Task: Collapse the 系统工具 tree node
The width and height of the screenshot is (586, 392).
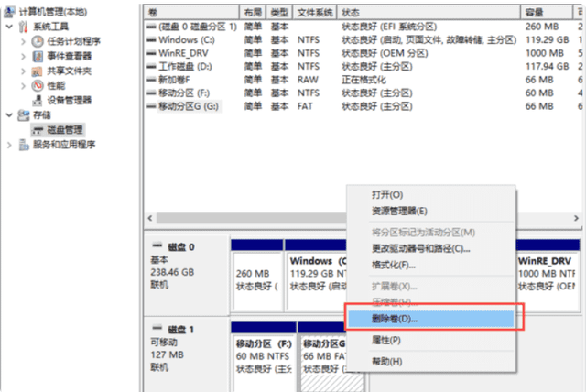Action: [x=10, y=27]
